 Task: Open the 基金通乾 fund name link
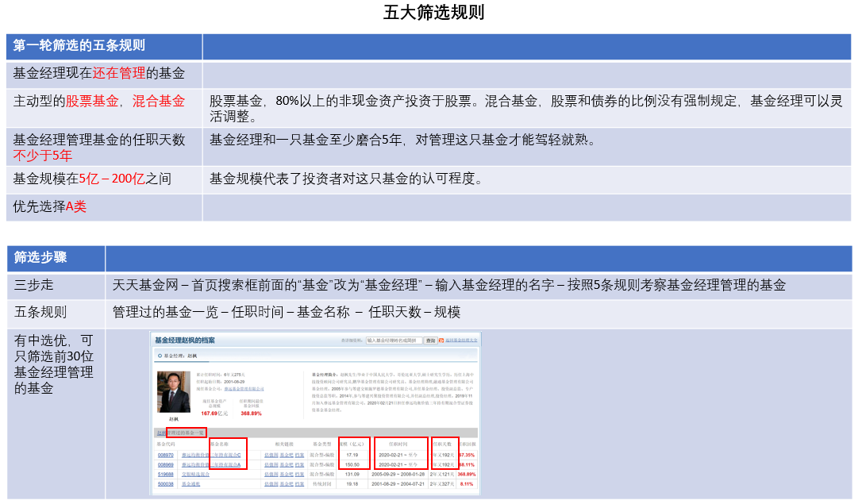(x=191, y=483)
